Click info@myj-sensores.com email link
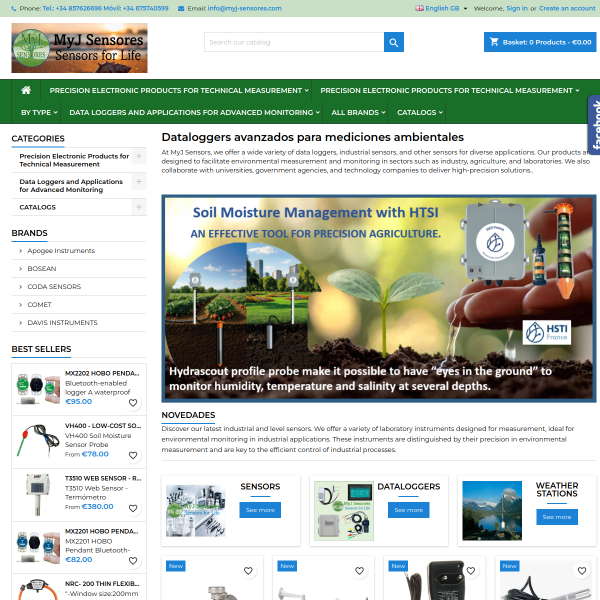Viewport: 600px width, 600px height. 245,8
